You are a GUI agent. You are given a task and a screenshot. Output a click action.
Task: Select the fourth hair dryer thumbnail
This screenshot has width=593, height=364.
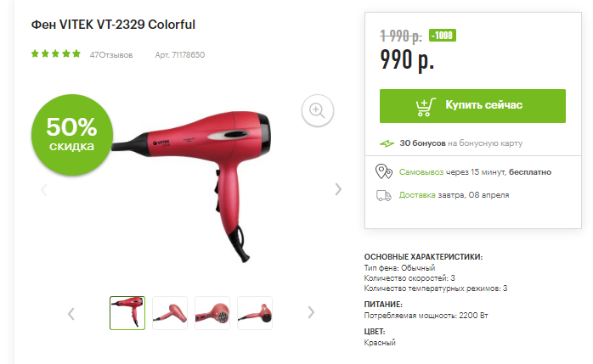pos(255,313)
